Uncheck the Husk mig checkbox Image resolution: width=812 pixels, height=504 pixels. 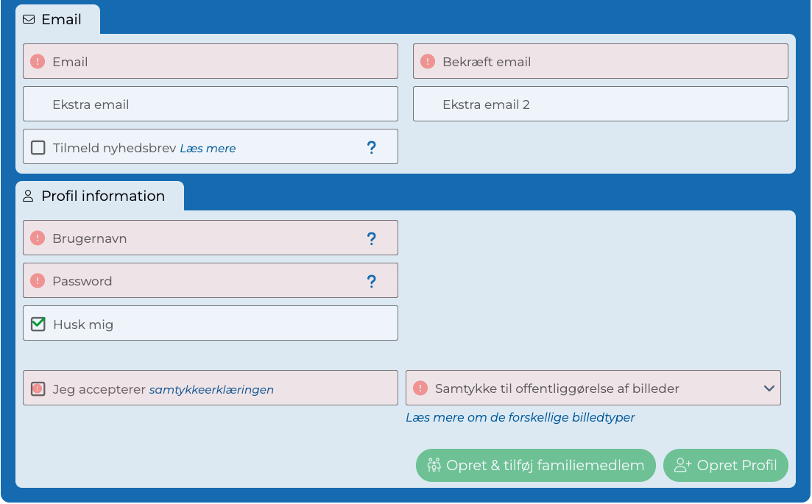pyautogui.click(x=38, y=323)
